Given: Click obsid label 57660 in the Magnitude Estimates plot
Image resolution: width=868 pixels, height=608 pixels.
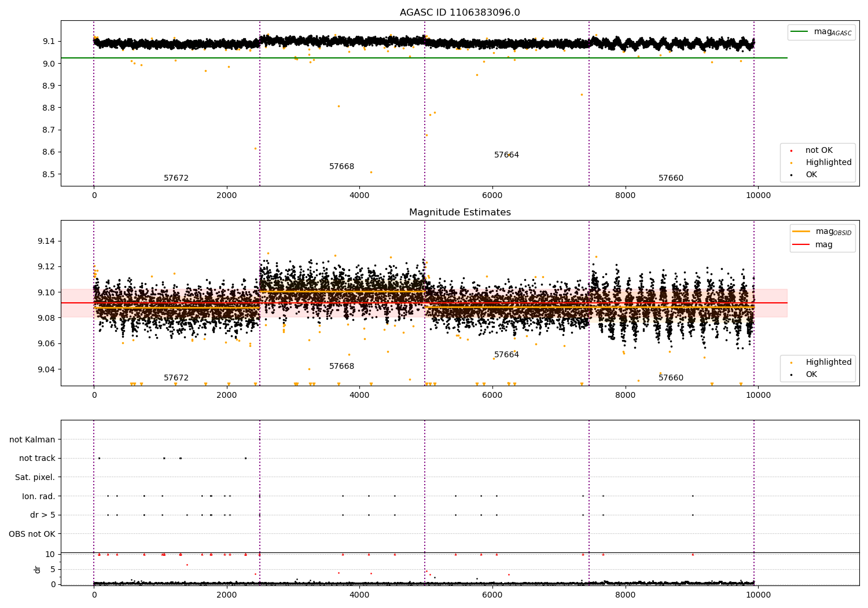Looking at the screenshot, I should pyautogui.click(x=671, y=378).
